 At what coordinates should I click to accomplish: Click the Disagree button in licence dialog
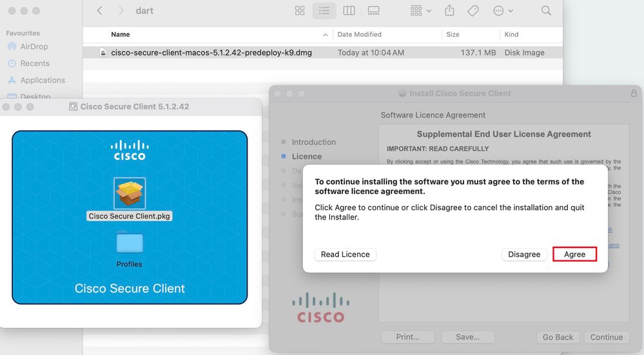coord(524,254)
